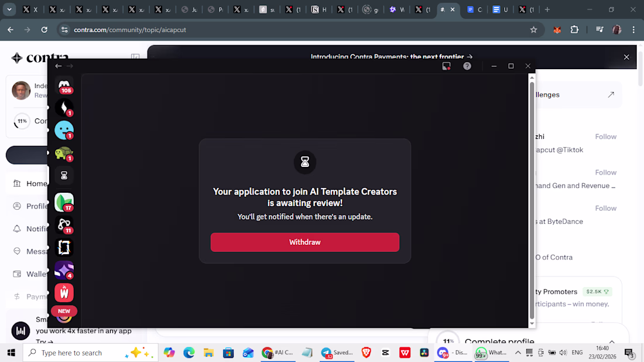Open browser extensions puzzle icon
The width and height of the screenshot is (644, 362).
click(574, 30)
